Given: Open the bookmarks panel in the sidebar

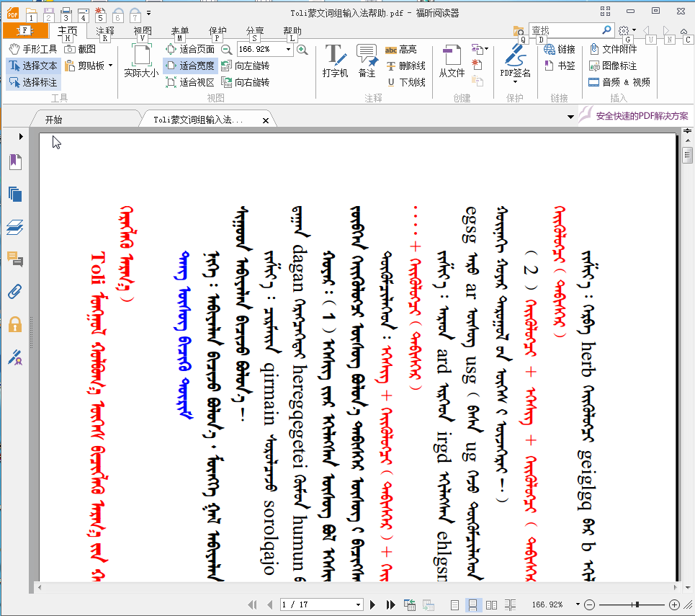Looking at the screenshot, I should pyautogui.click(x=14, y=161).
